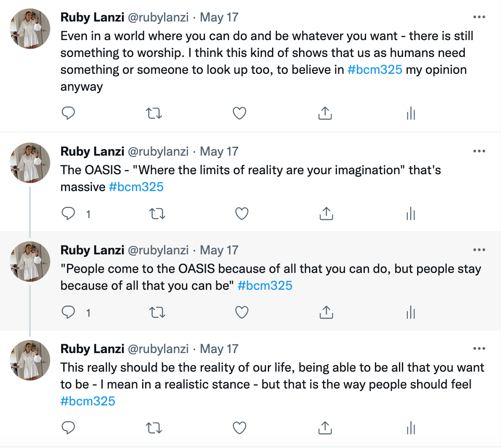This screenshot has height=448, width=501.
Task: Open @rubylanzi handle on second tweet
Action: pos(158,151)
